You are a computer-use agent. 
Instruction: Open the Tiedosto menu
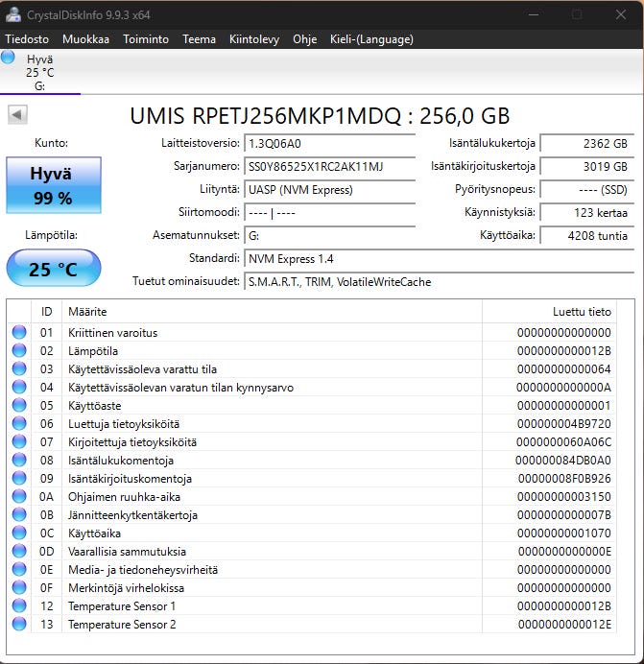pos(27,39)
